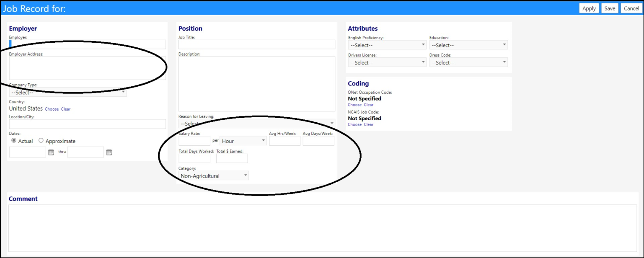Focus the Total Days Worked field
The image size is (644, 258).
pos(194,158)
